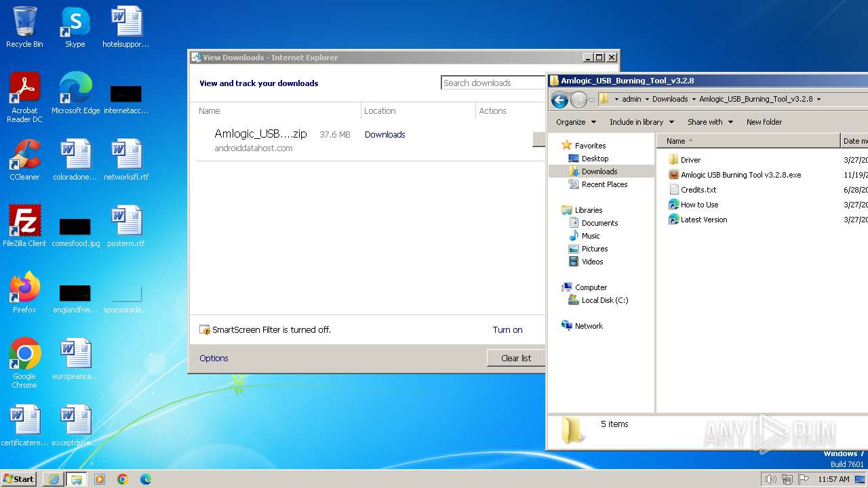Click the Edge taskbar icon
Screen dimensions: 868x488
coord(146,479)
